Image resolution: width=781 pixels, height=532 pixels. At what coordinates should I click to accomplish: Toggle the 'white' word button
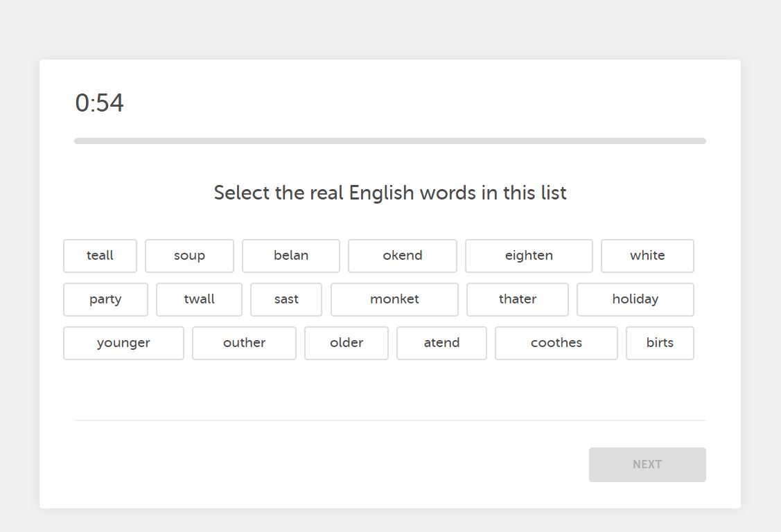[x=647, y=256]
